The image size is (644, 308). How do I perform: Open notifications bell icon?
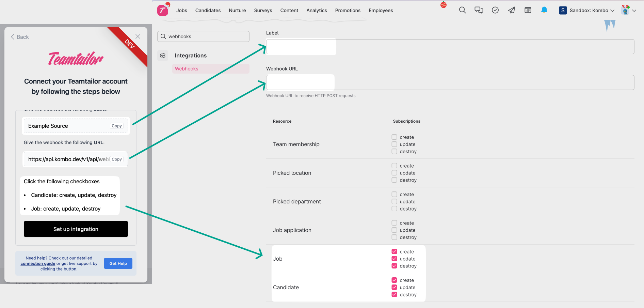(x=544, y=10)
